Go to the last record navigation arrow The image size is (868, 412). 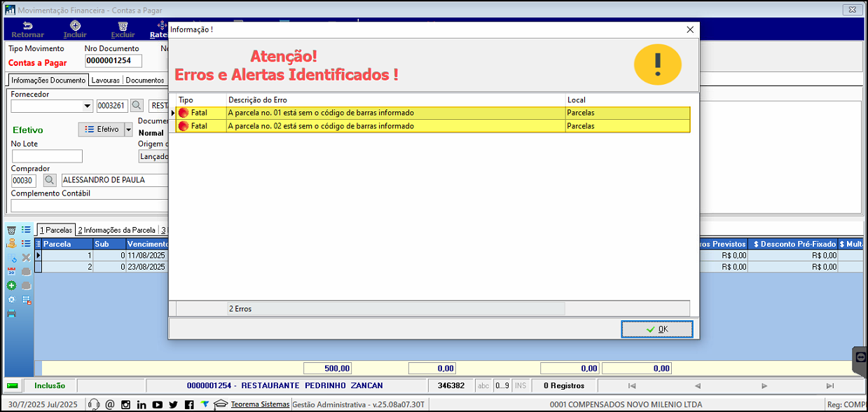pos(830,385)
